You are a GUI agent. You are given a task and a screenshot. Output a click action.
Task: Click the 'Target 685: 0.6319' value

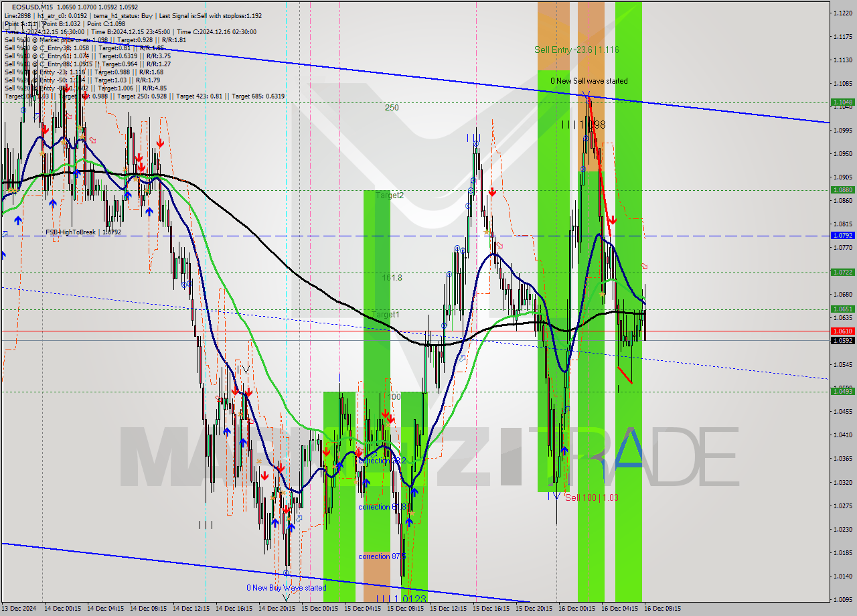coord(258,96)
